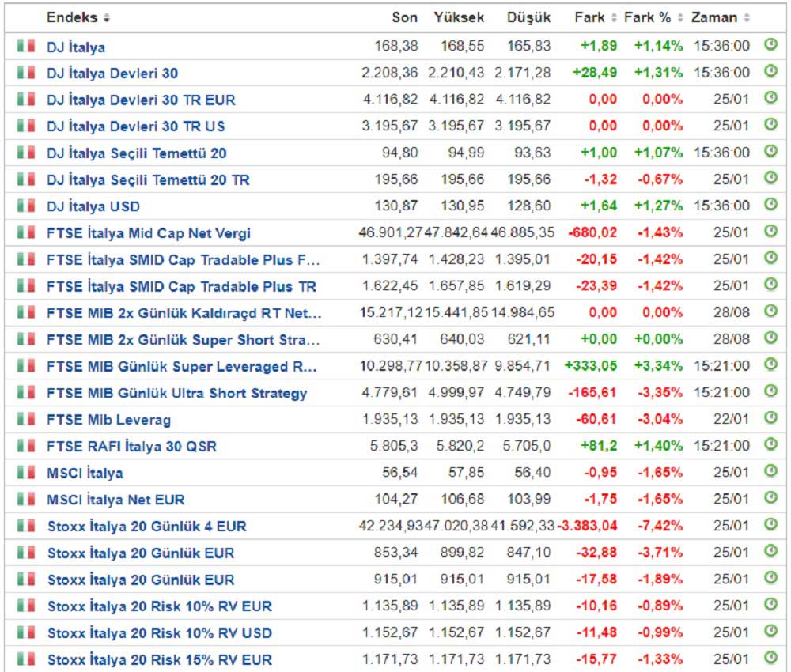Viewport: 791px width, 672px height.
Task: Click the 853,34 Son value
Action: pyautogui.click(x=396, y=553)
